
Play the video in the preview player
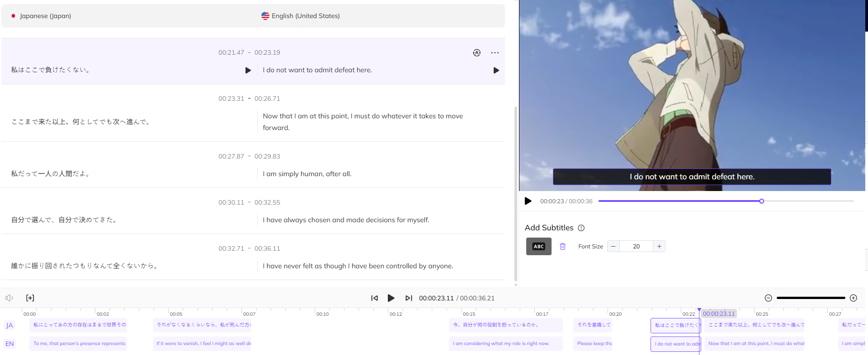point(528,201)
